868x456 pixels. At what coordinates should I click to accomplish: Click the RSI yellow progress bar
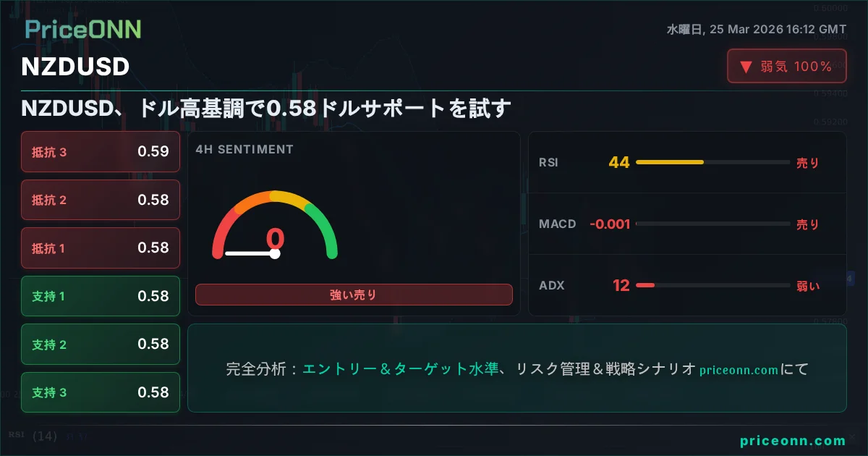[669, 162]
